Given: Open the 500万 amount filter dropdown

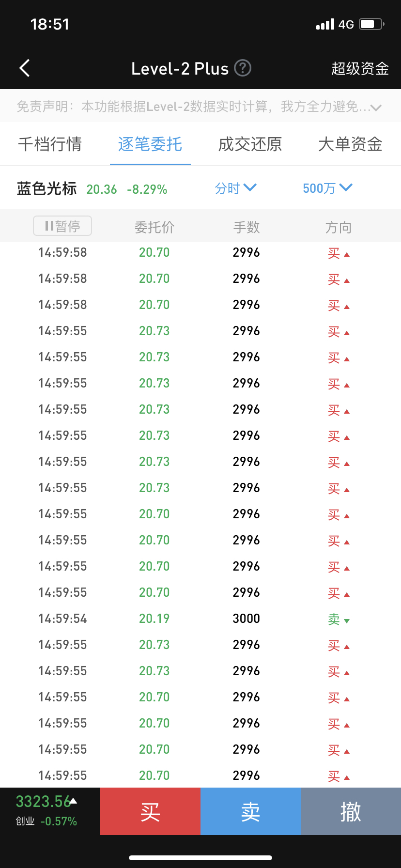Looking at the screenshot, I should point(327,188).
